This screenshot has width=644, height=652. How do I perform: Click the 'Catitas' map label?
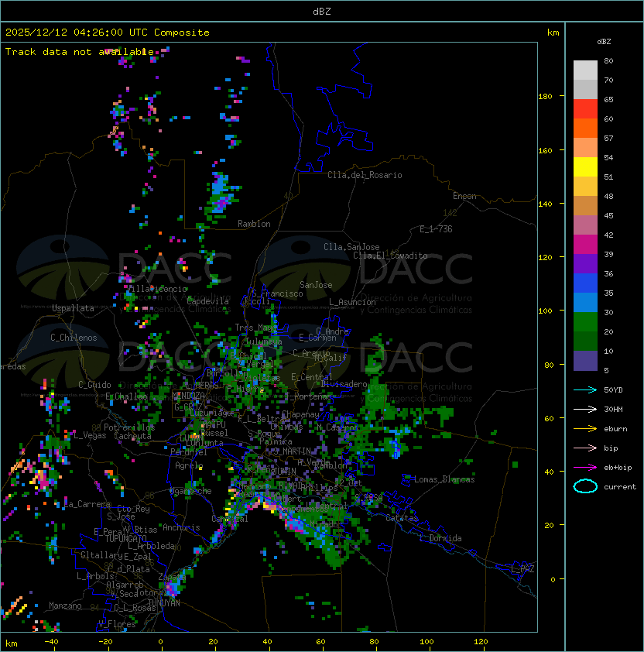pos(402,518)
